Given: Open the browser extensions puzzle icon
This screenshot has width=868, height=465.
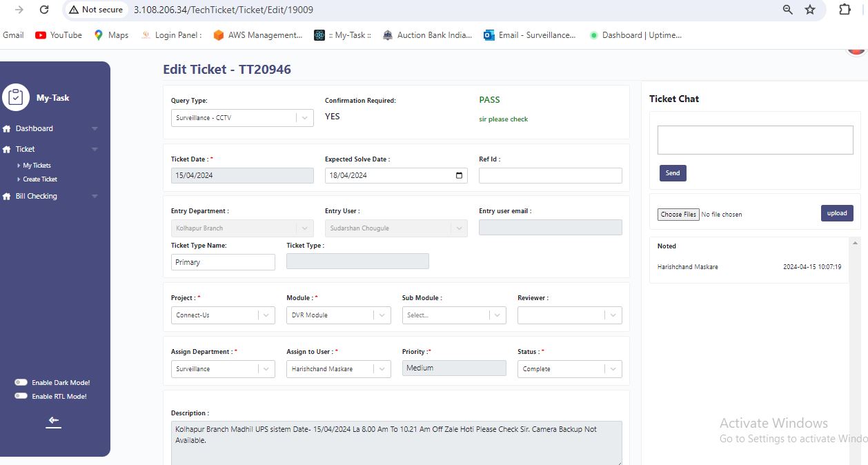Looking at the screenshot, I should click(845, 10).
